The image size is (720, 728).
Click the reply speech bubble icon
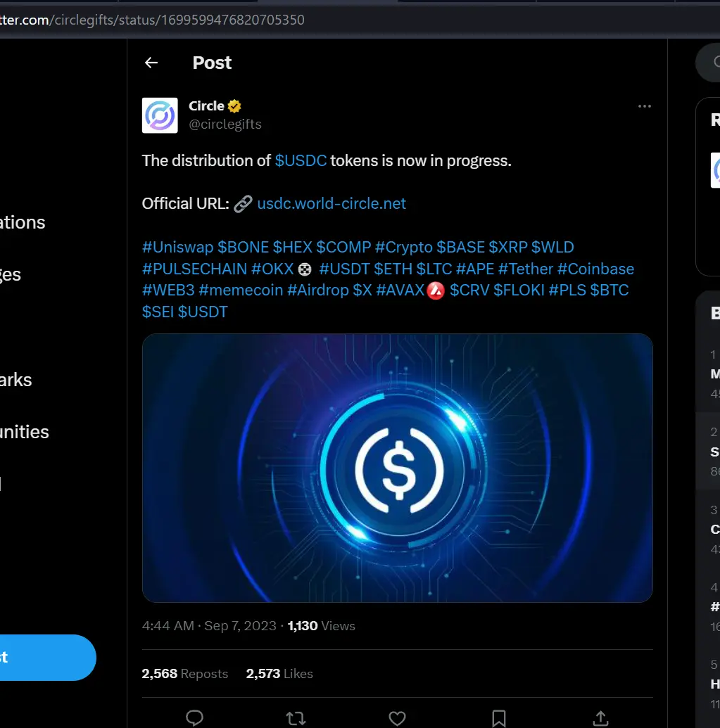(195, 717)
